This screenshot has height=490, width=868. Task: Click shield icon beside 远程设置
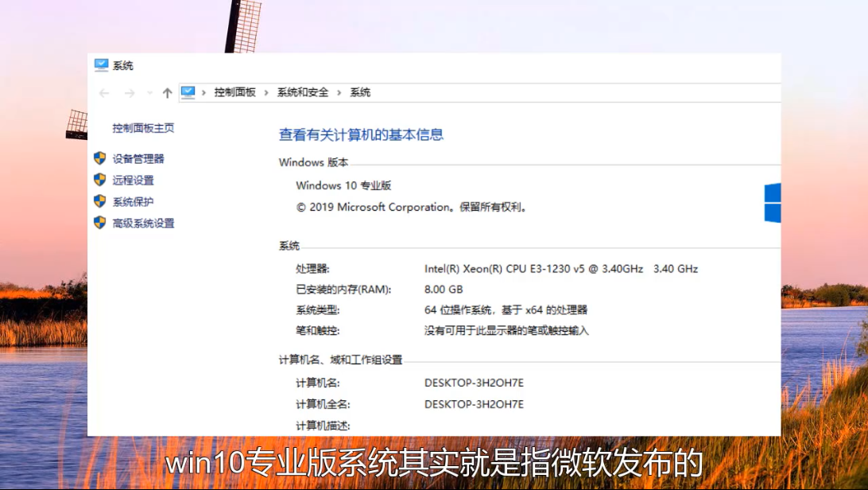[x=99, y=180]
